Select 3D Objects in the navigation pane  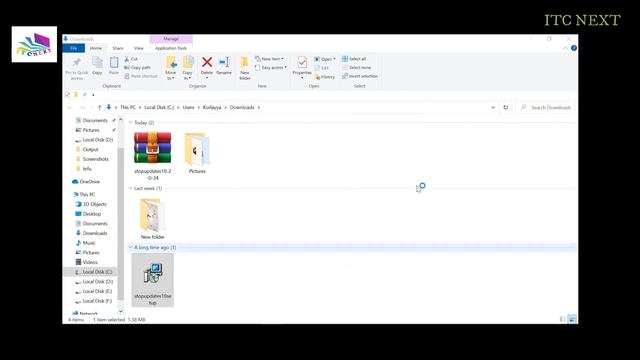pyautogui.click(x=91, y=204)
